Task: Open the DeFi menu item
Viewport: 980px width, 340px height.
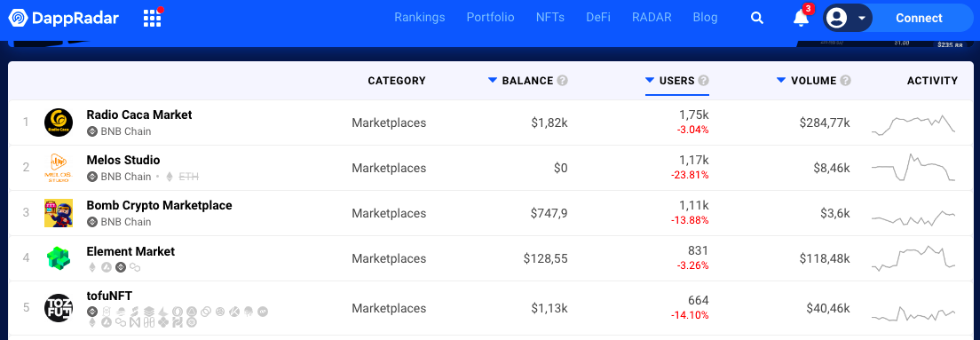Action: tap(598, 18)
